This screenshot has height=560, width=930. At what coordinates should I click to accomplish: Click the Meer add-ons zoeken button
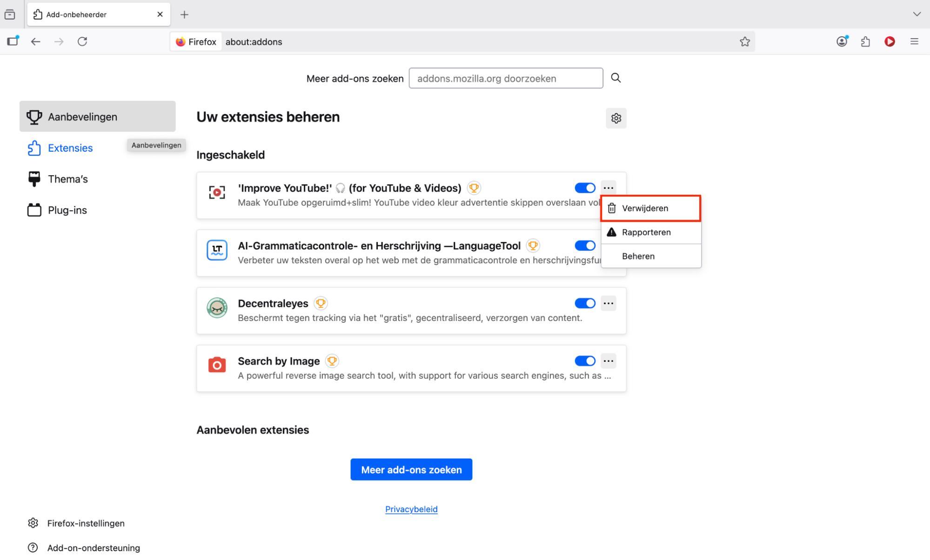click(x=411, y=469)
